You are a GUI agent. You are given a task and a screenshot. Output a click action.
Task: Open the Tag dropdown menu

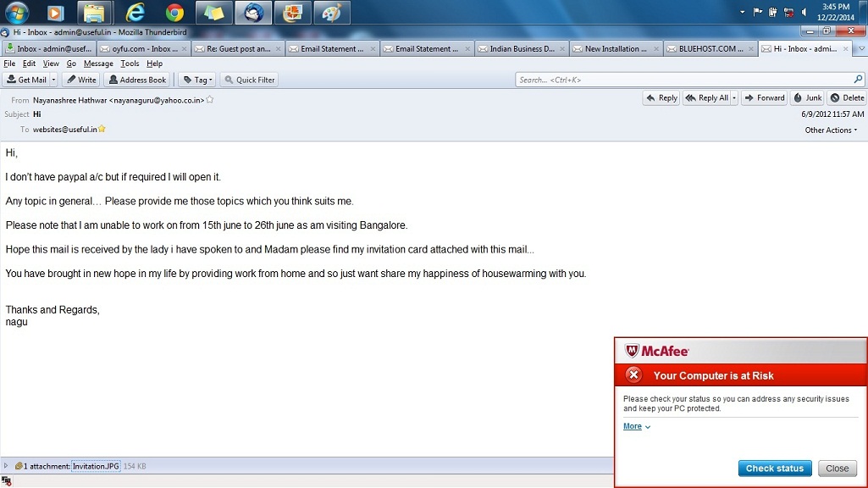tap(198, 80)
